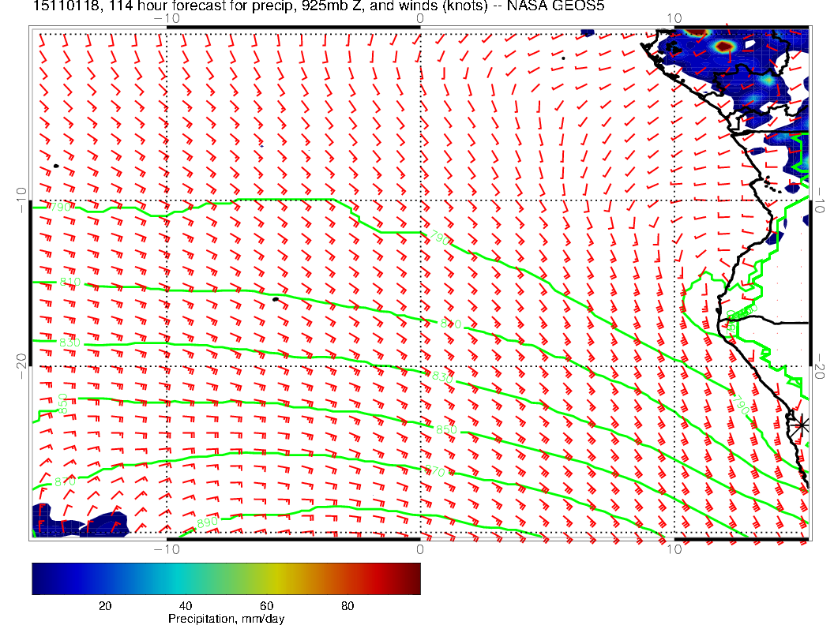The height and width of the screenshot is (644, 834).
Task: Click the 10 longitude label on top axis
Action: [x=674, y=17]
